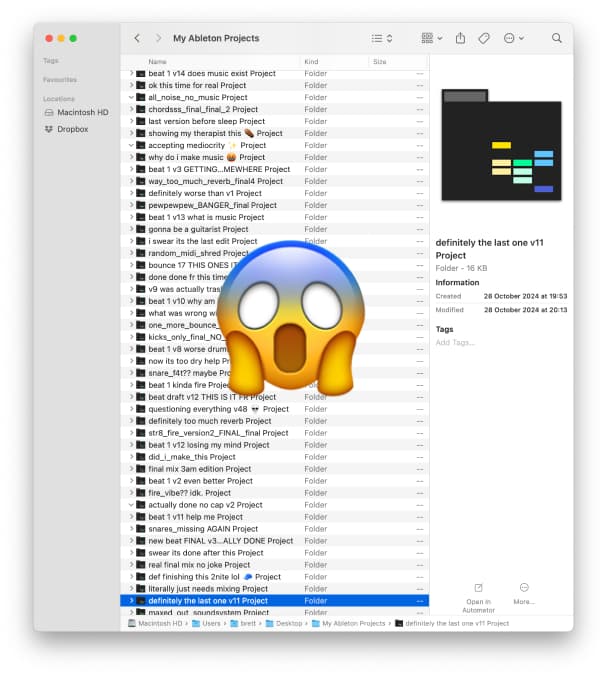Screen dimensions: 607x676
Task: Select Dropbox in the sidebar
Action: click(x=67, y=129)
